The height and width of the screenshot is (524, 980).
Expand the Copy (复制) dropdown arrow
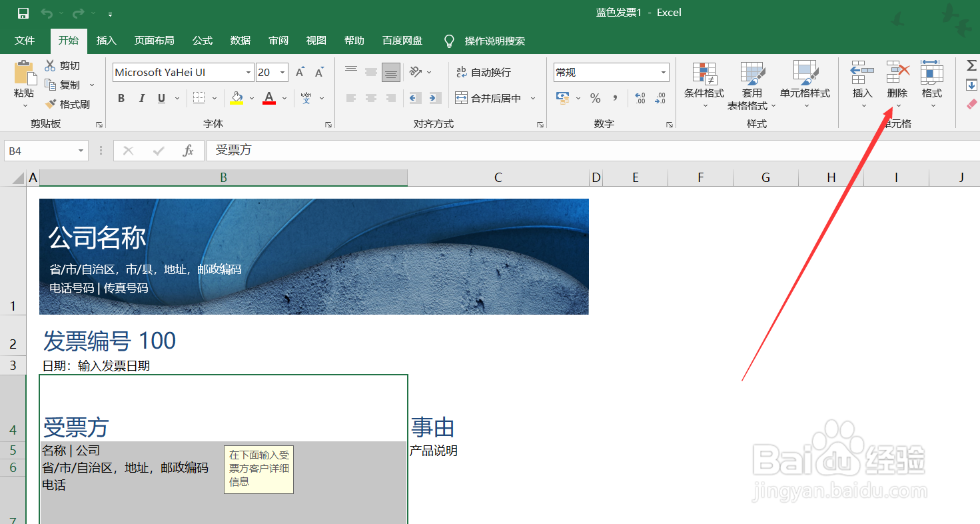click(92, 85)
